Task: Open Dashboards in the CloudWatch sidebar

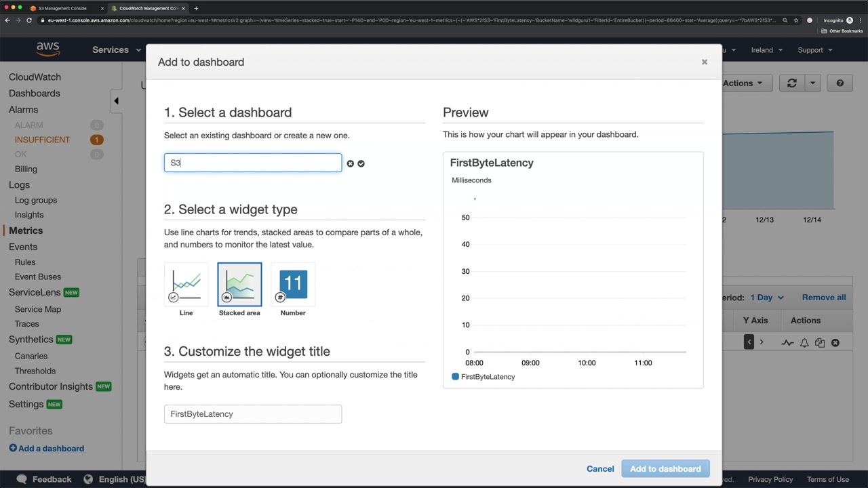Action: [x=35, y=94]
